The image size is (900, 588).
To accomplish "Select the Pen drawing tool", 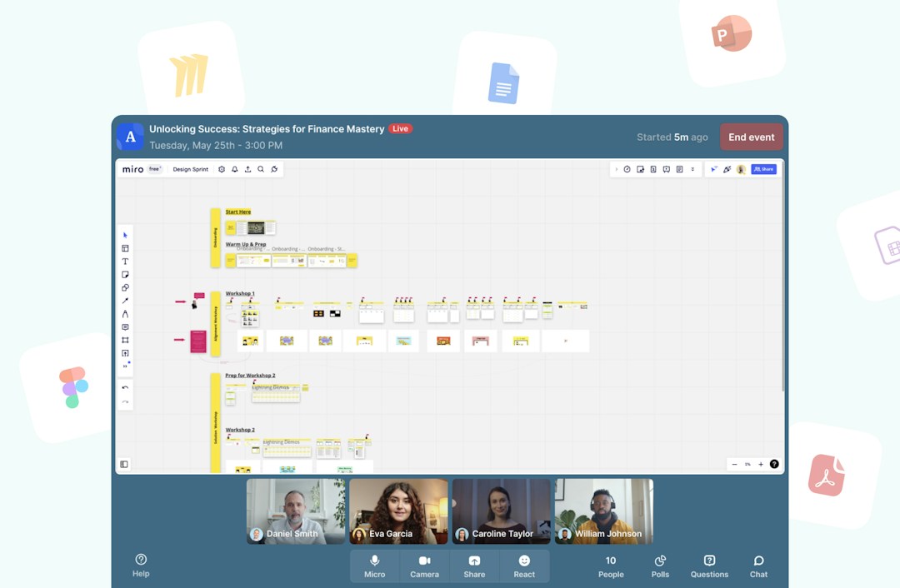I will (125, 314).
